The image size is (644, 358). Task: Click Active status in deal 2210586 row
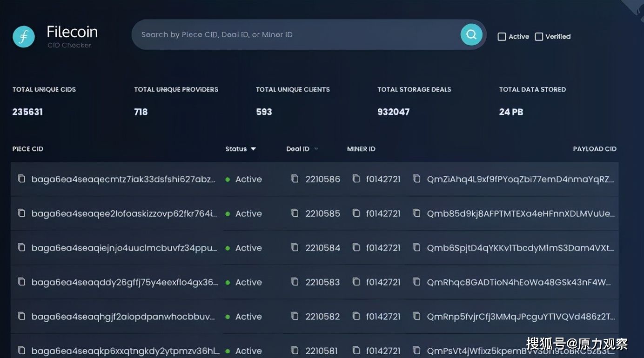(248, 179)
